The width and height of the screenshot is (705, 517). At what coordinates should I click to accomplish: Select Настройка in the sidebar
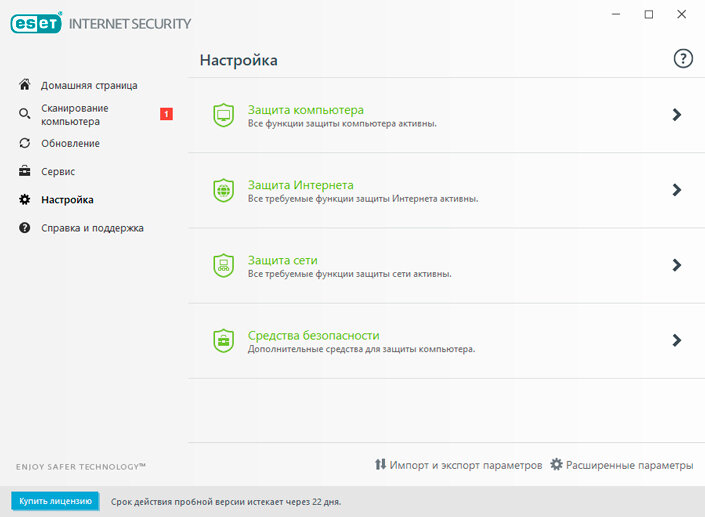(x=67, y=200)
